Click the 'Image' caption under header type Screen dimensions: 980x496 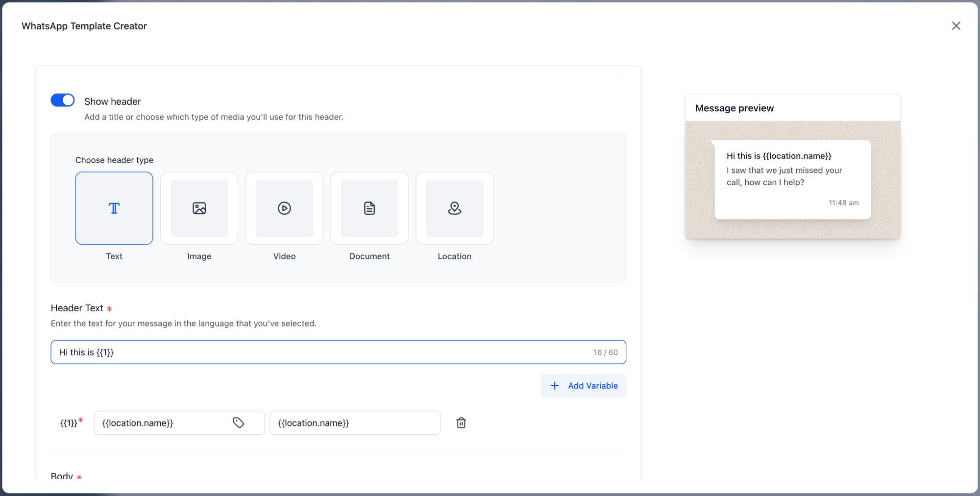tap(199, 256)
